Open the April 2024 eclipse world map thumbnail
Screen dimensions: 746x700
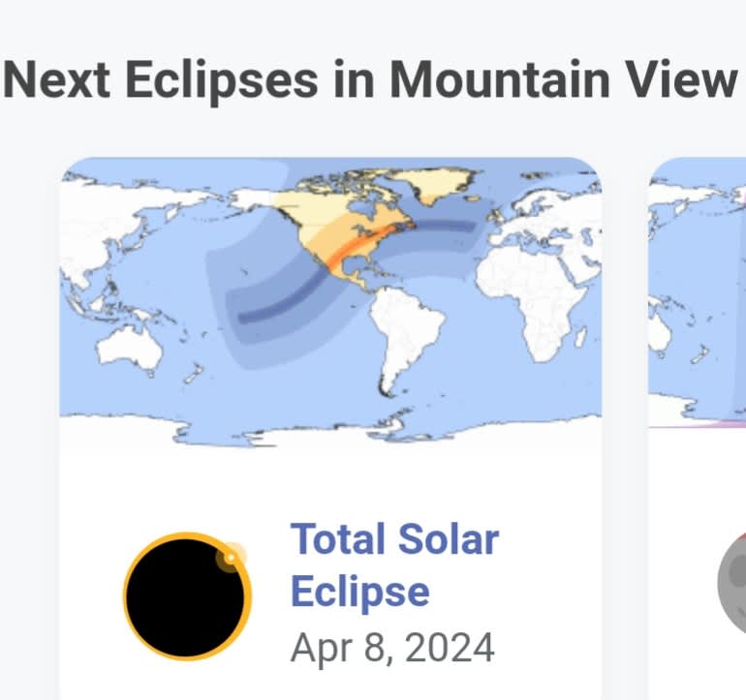pos(330,302)
